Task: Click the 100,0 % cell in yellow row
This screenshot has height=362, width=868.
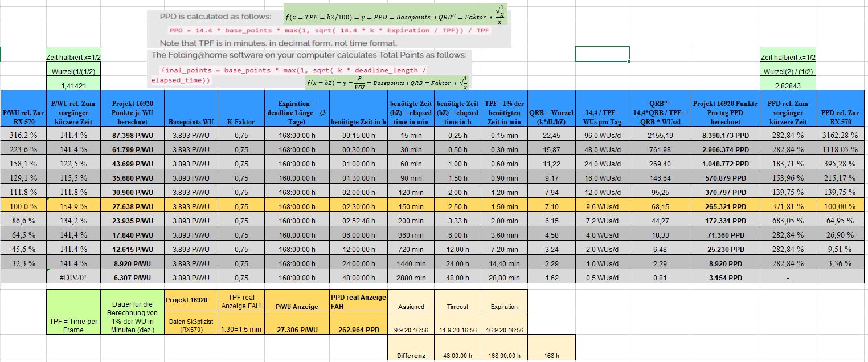Action: tap(23, 206)
